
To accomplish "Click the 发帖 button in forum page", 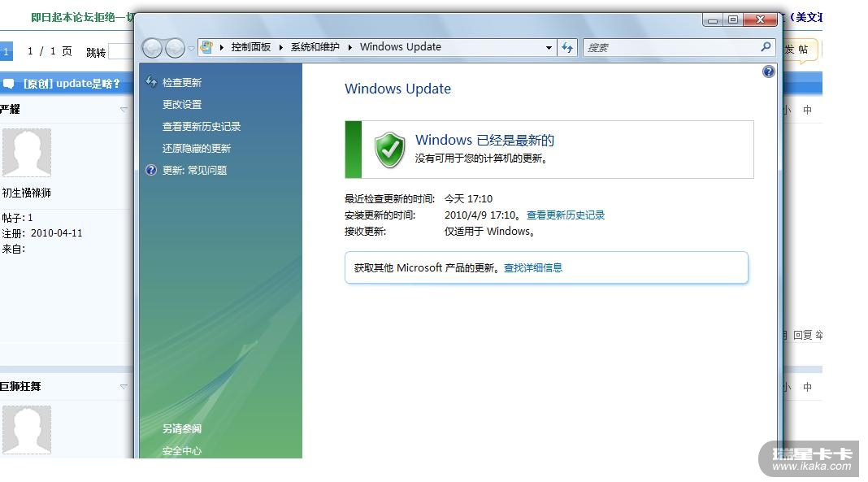I will [x=800, y=50].
